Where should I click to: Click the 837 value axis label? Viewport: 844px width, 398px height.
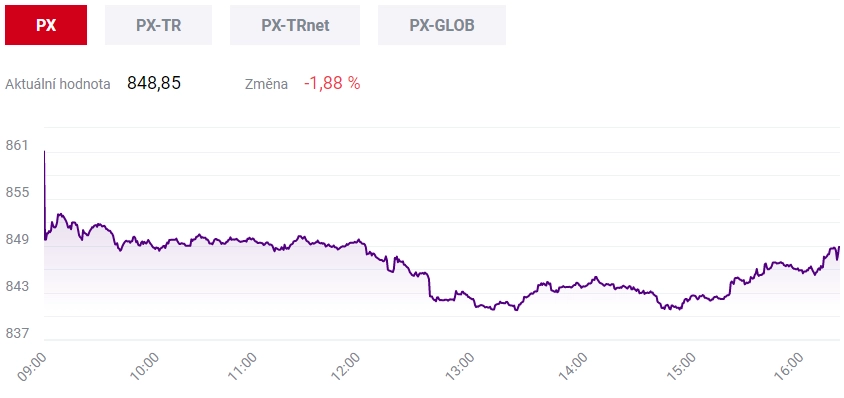(16, 334)
